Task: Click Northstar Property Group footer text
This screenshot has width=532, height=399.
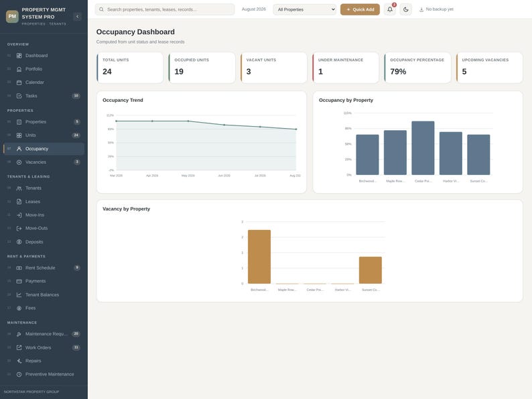Action: [31, 392]
